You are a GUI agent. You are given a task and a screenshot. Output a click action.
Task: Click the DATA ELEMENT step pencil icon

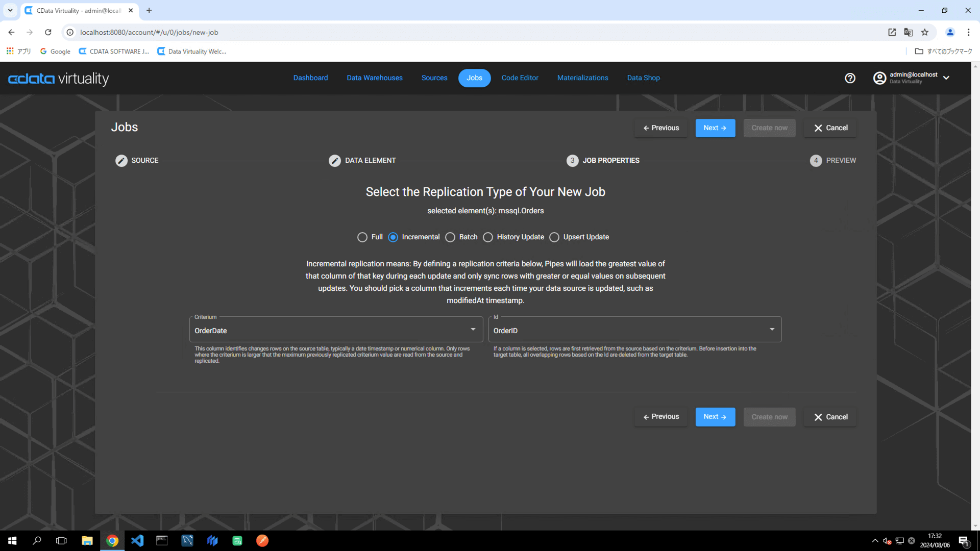[335, 161]
